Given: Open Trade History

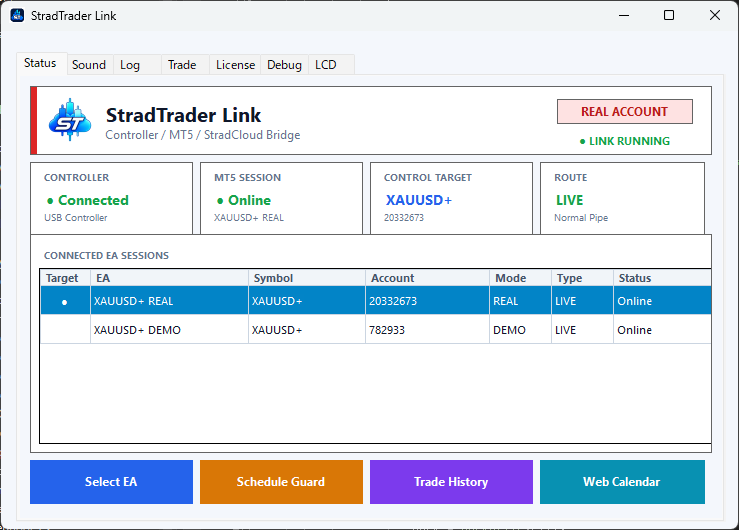Looking at the screenshot, I should point(451,482).
